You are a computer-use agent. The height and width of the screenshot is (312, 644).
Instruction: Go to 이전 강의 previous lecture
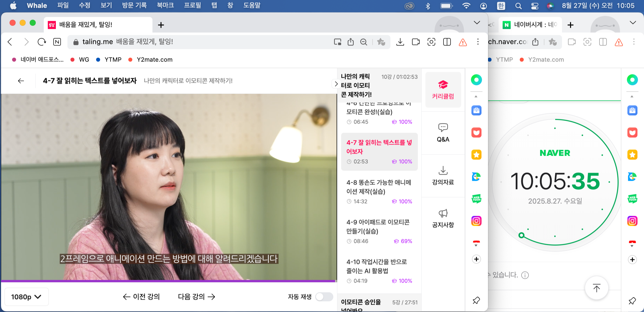[x=141, y=297]
